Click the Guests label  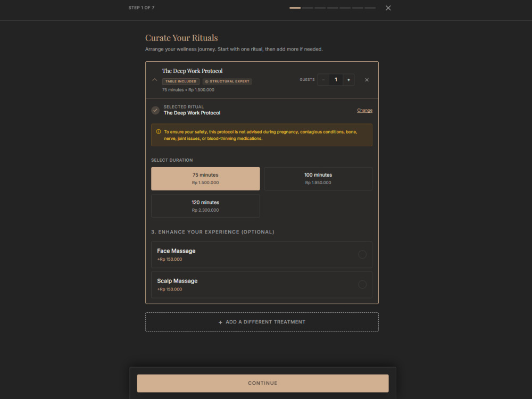pyautogui.click(x=307, y=80)
